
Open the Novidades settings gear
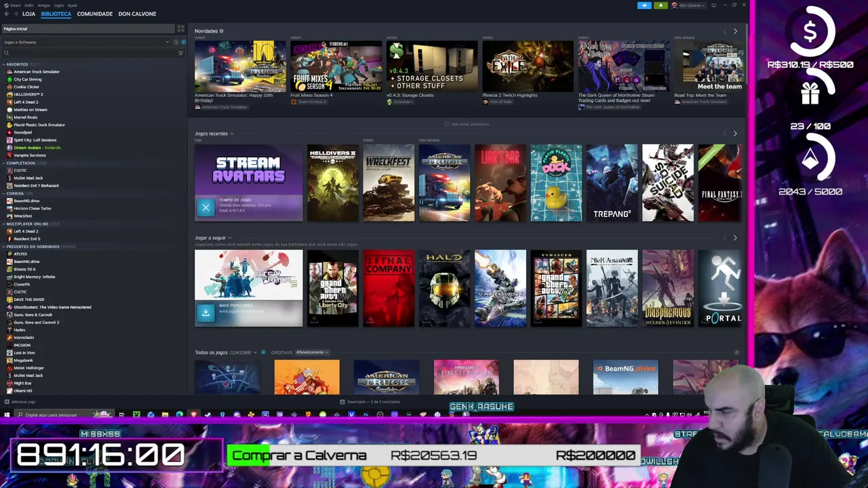point(221,31)
